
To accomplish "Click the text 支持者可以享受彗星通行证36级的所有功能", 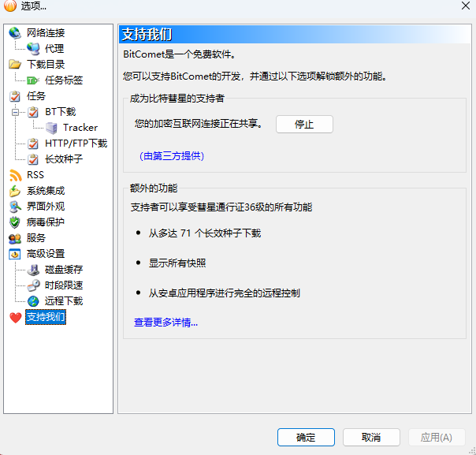I will [221, 207].
